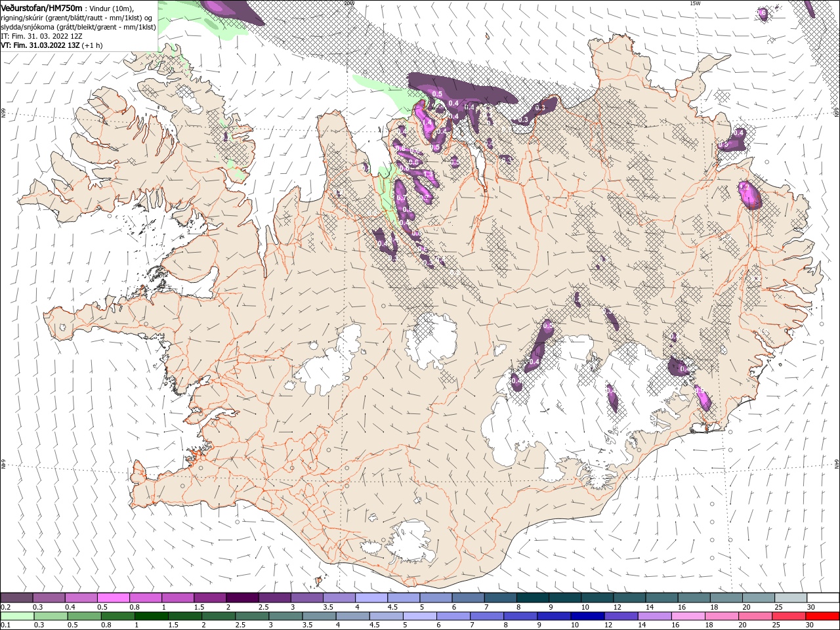Click the 15W longitude label

pos(694,3)
